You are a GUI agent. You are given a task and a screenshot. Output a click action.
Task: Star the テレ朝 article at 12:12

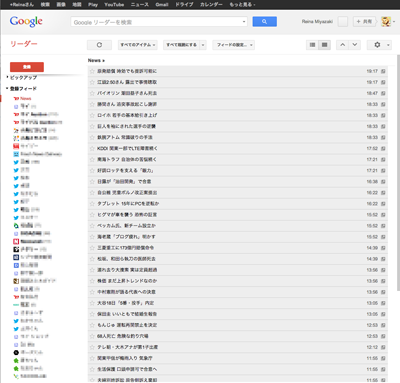pyautogui.click(x=92, y=347)
